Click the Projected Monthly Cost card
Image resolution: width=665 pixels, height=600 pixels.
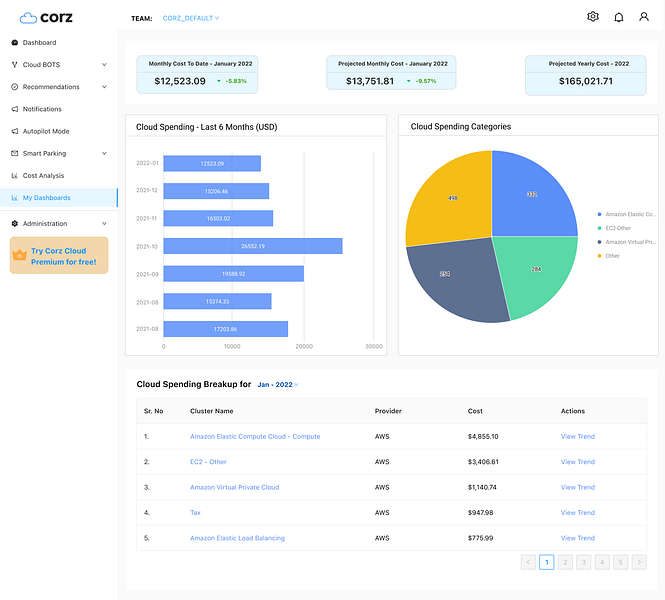tap(391, 73)
